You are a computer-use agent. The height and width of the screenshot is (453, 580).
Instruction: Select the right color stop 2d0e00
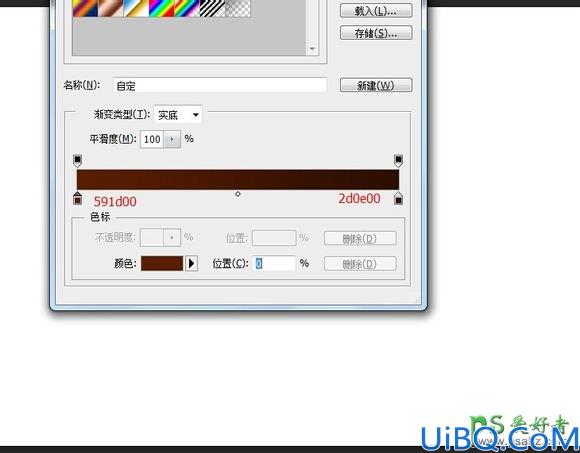[398, 198]
